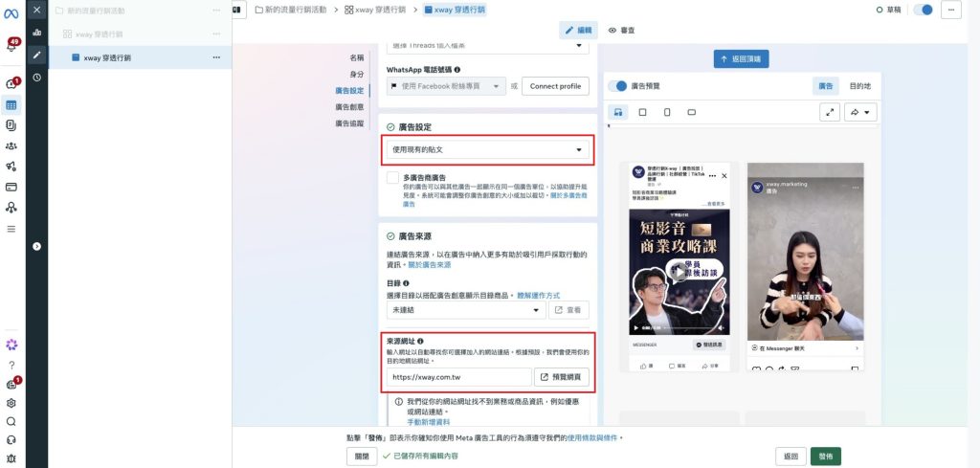Click the 預覽網頁 button

click(561, 377)
